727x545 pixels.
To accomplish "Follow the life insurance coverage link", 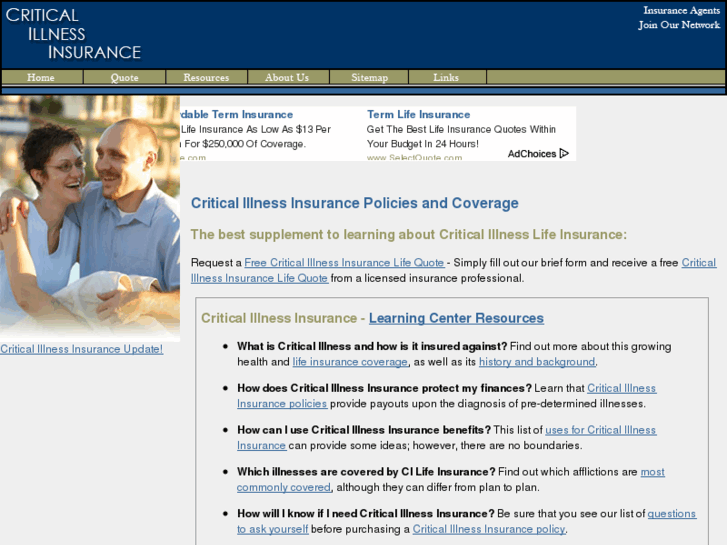I will pos(350,362).
